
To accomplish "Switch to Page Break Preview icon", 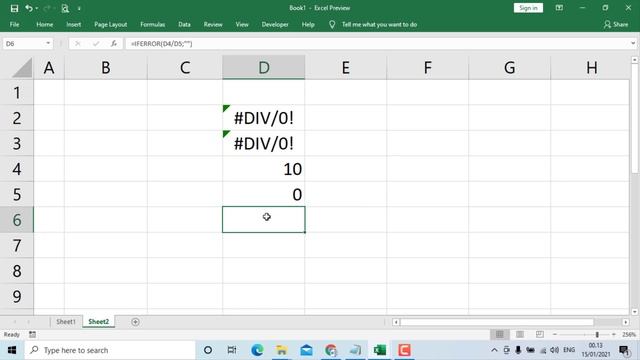I will coord(540,335).
